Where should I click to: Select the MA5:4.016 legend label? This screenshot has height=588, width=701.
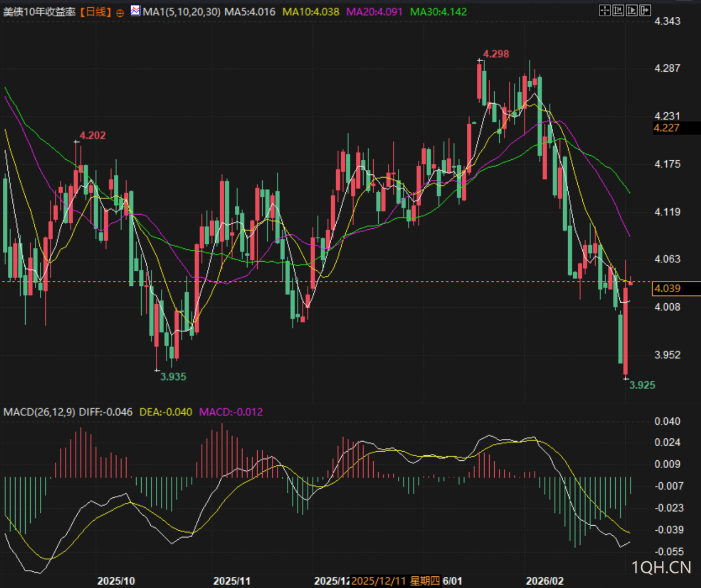click(x=250, y=12)
